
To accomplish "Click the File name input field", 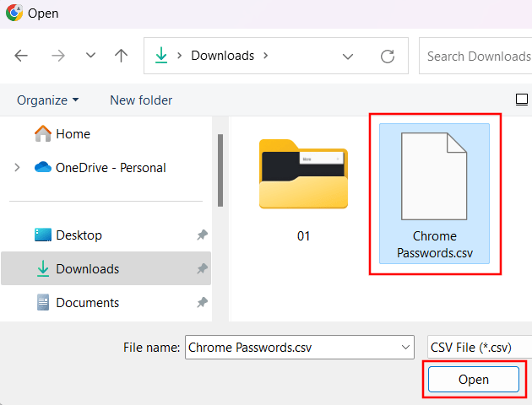I will pos(300,348).
